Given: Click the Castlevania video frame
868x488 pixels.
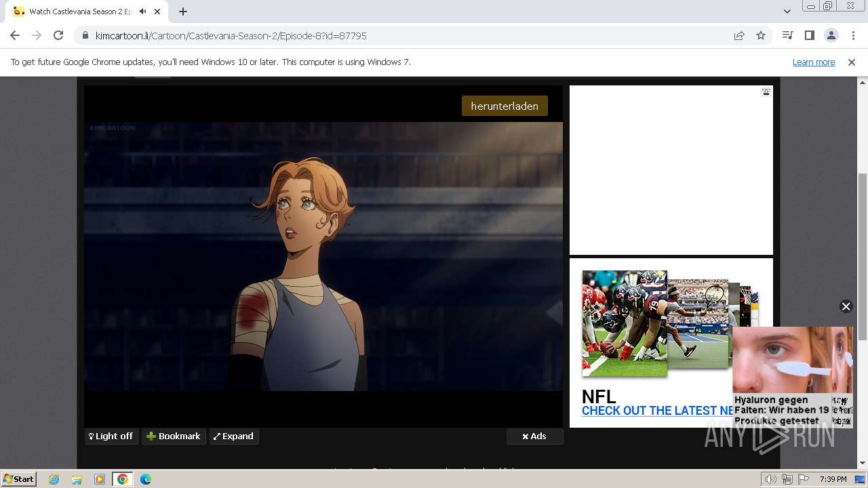Looking at the screenshot, I should click(323, 256).
